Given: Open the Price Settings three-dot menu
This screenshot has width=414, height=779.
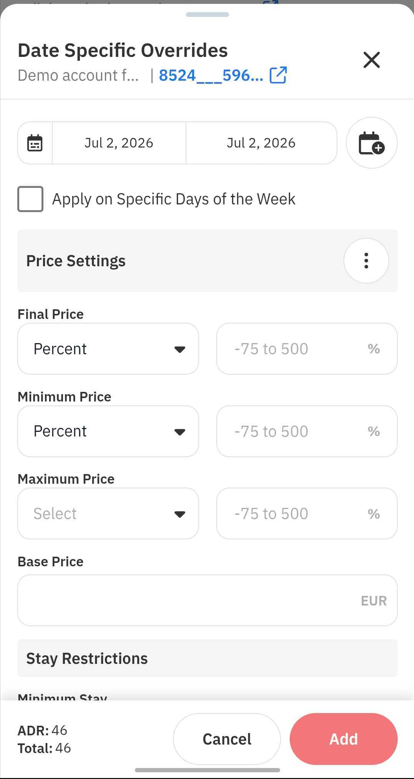Looking at the screenshot, I should 366,261.
